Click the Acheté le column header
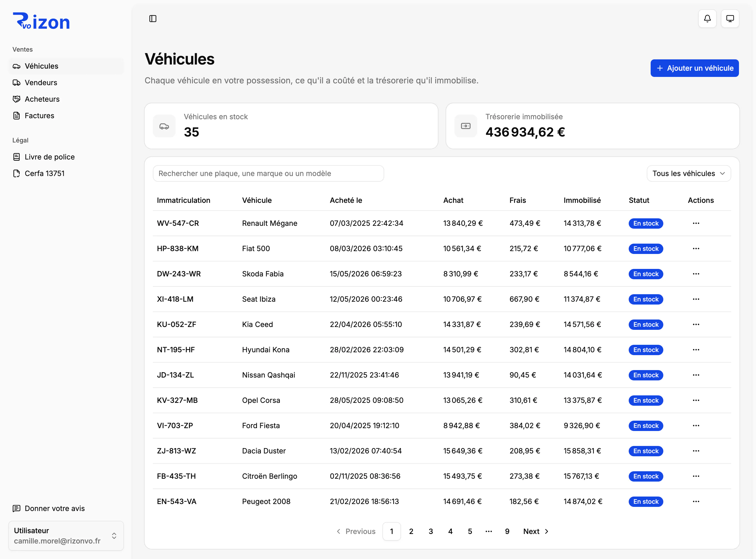This screenshot has width=756, height=559. pos(346,200)
